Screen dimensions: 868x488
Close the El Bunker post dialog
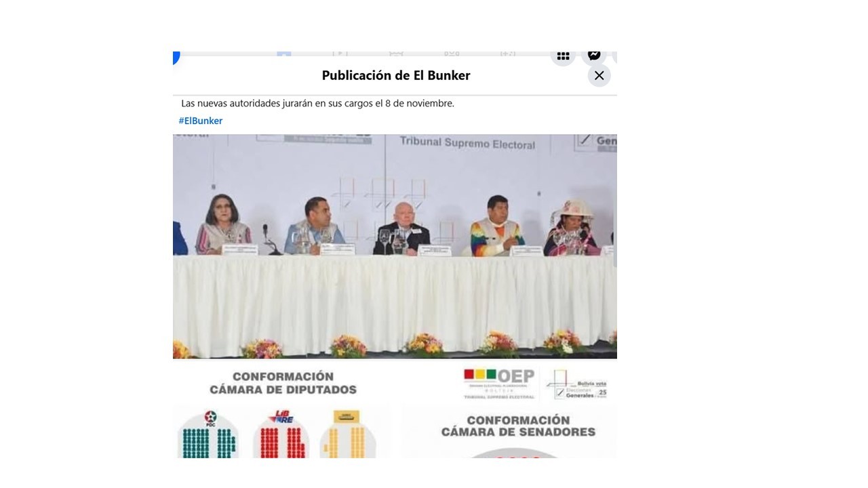pos(599,75)
